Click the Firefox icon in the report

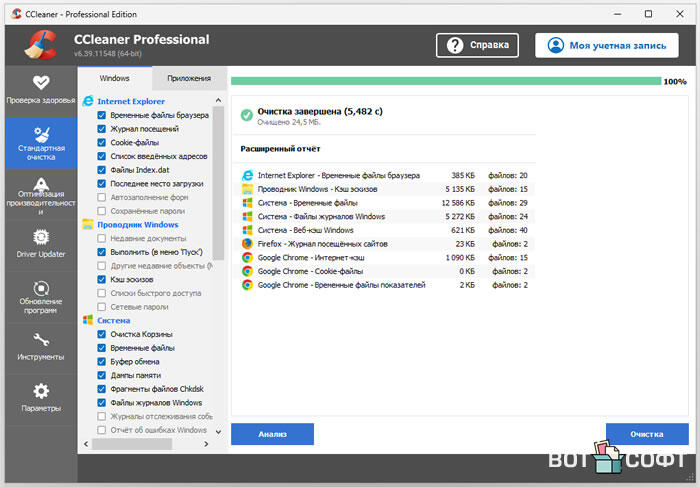(247, 243)
